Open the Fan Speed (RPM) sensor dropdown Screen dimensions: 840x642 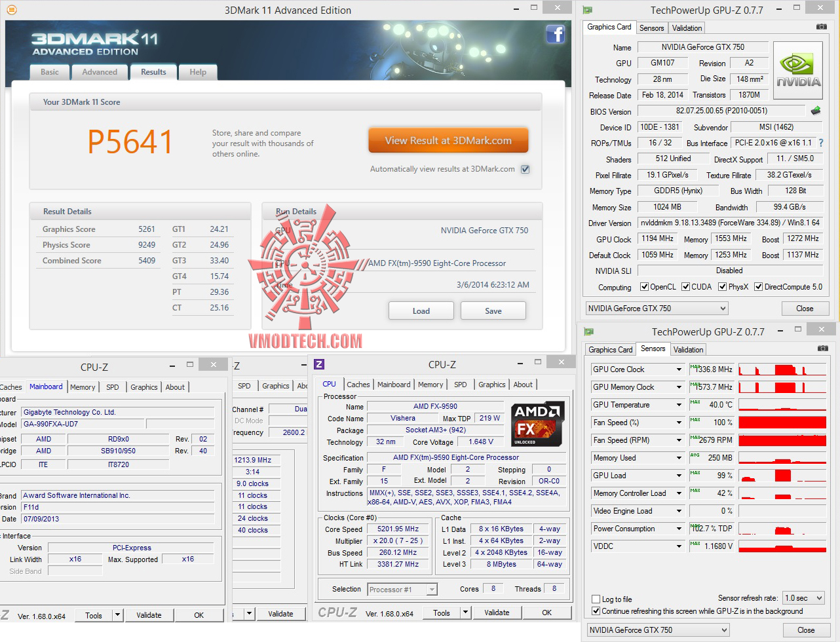(x=679, y=440)
